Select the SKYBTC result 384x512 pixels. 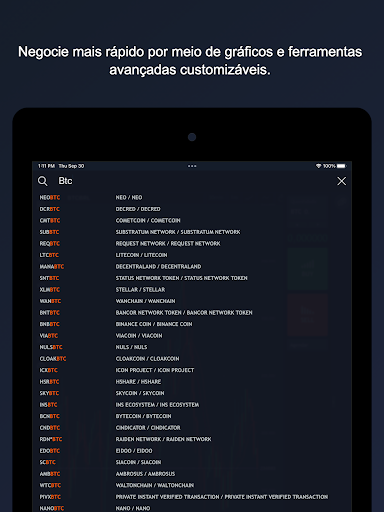(49, 393)
